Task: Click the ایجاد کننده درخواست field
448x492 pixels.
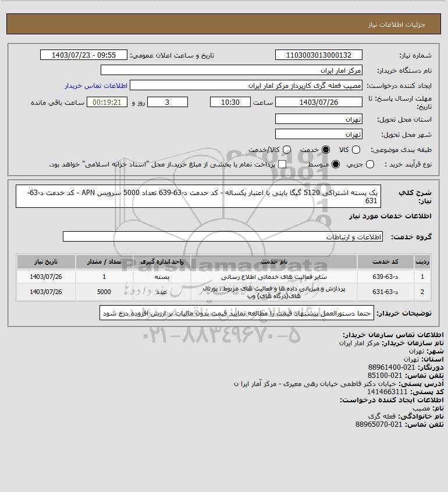Action: 246,86
